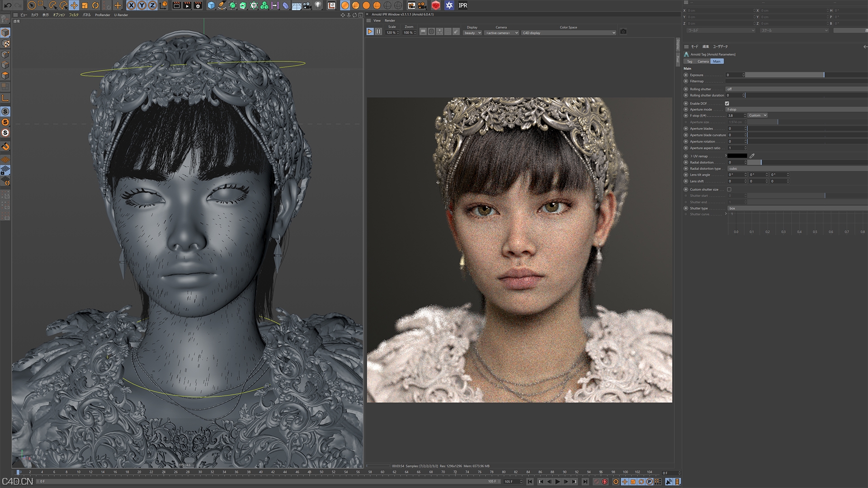
Task: Toggle the Y axis lock
Action: point(142,5)
